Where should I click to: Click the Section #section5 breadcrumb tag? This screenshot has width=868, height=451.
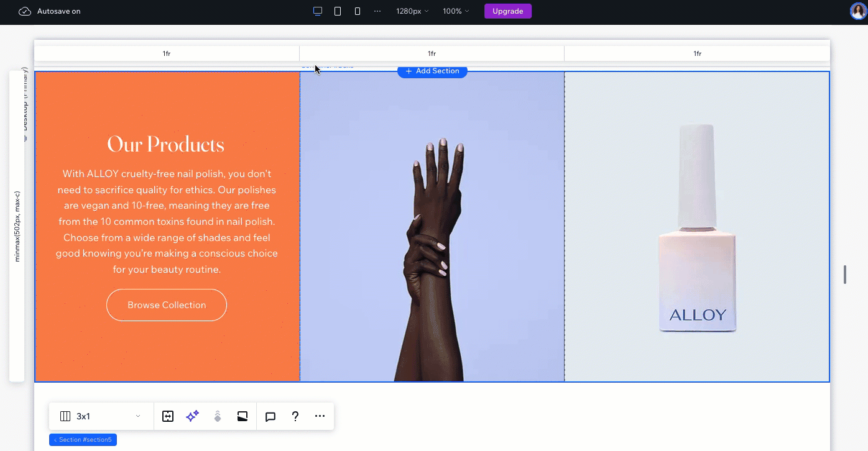[x=83, y=440]
